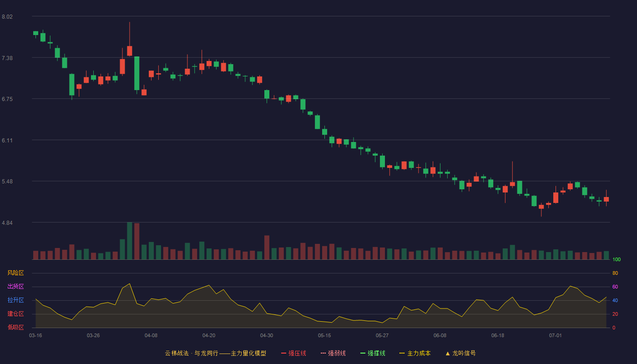Image resolution: width=637 pixels, height=364 pixels.
Task: Select the 07-01 date axis label
Action: [x=556, y=335]
